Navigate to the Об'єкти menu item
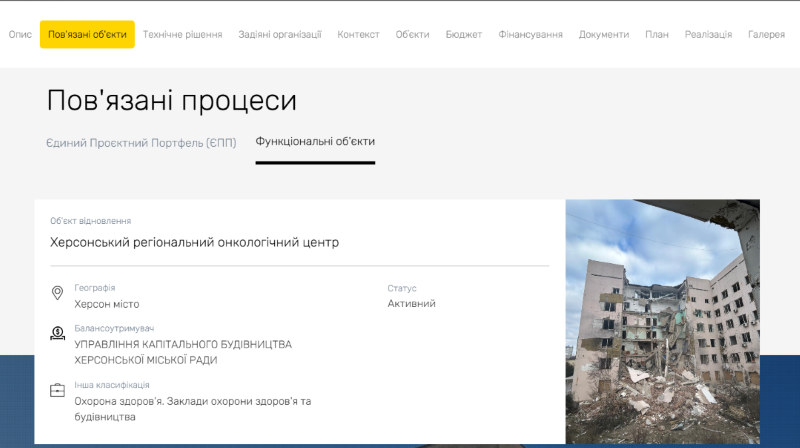Image resolution: width=800 pixels, height=448 pixels. pyautogui.click(x=412, y=34)
